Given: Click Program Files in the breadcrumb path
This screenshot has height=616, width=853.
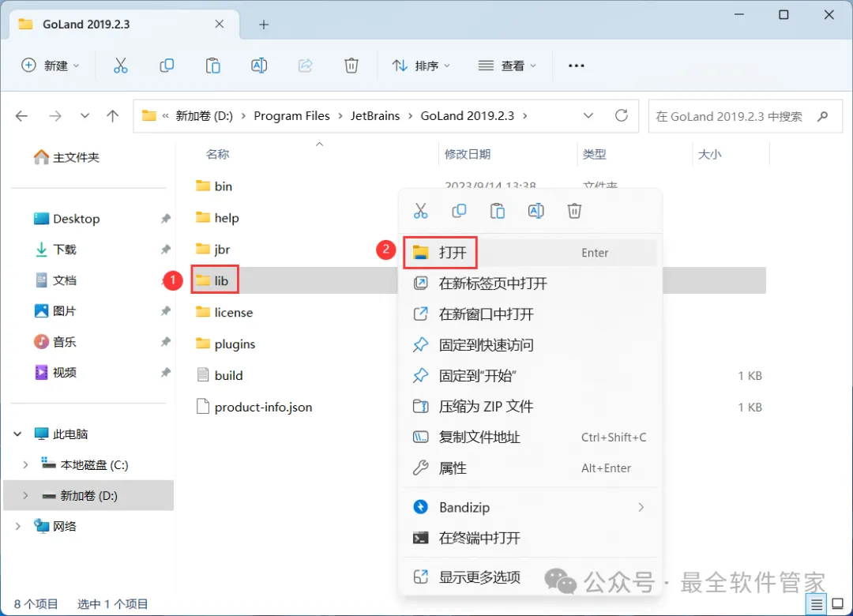Looking at the screenshot, I should coord(291,116).
